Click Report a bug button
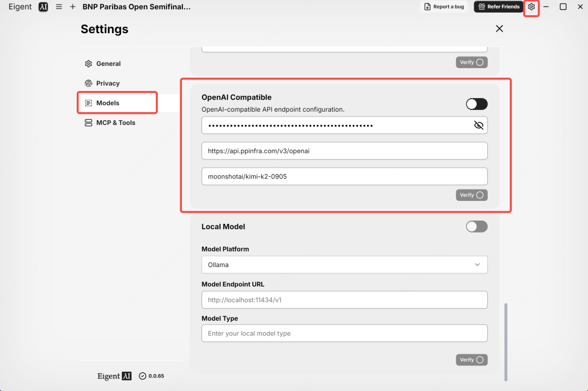 (444, 7)
